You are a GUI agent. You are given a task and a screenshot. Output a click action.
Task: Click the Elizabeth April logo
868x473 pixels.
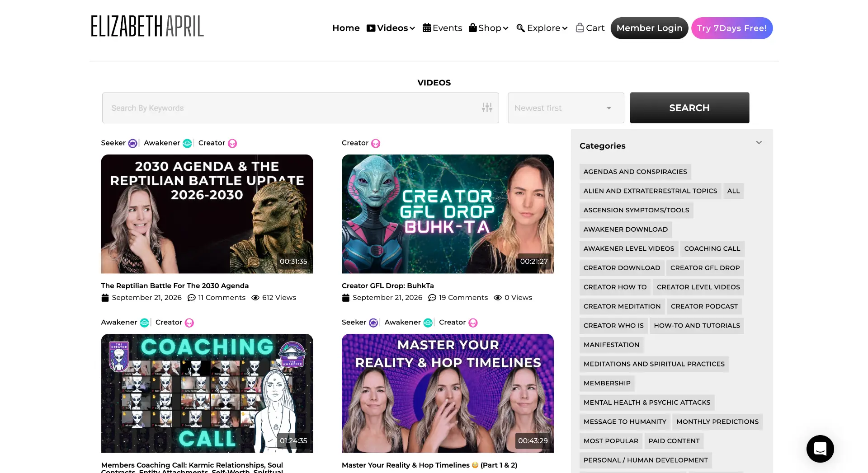(x=147, y=26)
